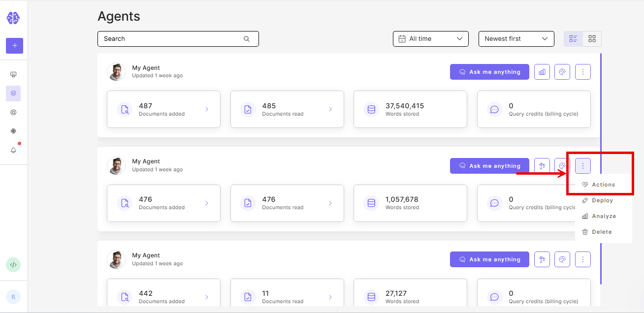Viewport: 644px width, 313px height.
Task: Select Actions from the context menu
Action: [604, 185]
